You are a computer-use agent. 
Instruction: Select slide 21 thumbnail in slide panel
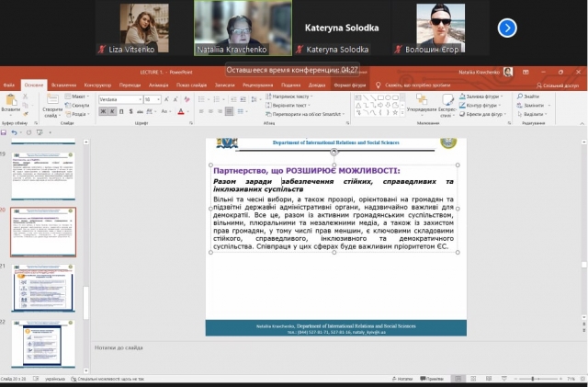(43, 288)
